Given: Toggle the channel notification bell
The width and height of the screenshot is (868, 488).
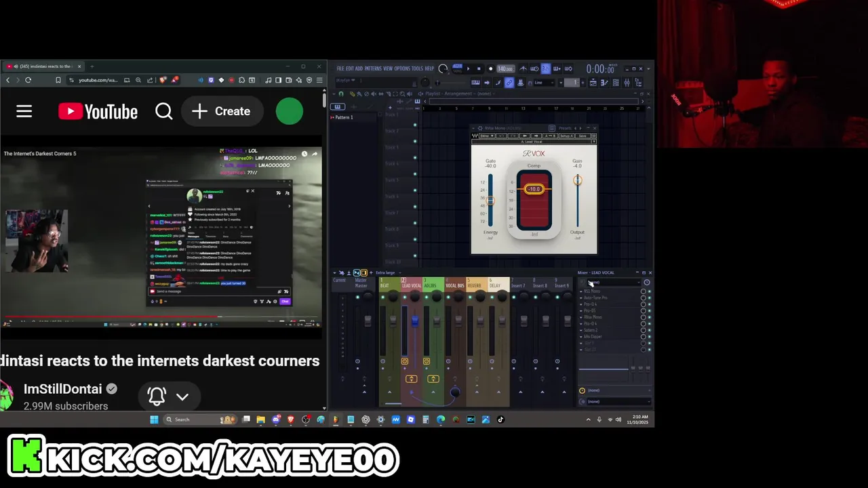Looking at the screenshot, I should pos(157,396).
